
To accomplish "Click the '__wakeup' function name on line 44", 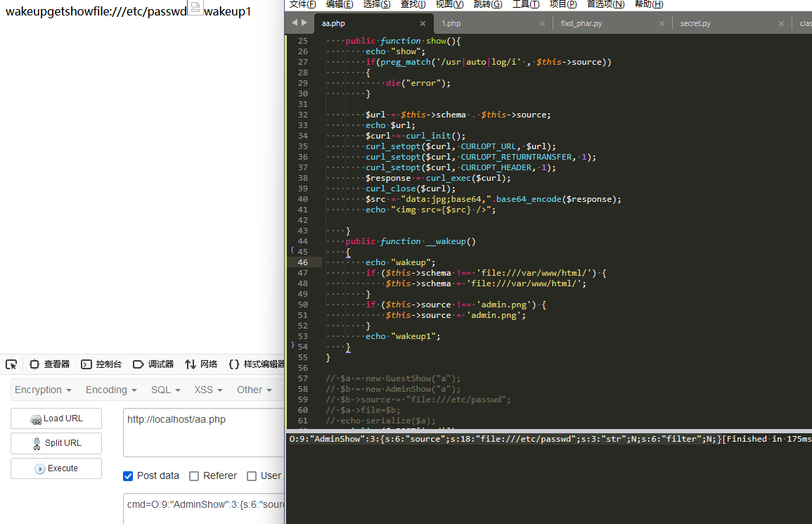I will (446, 241).
